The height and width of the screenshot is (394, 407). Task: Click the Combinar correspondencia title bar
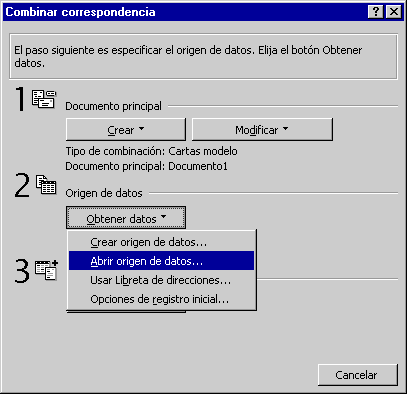[x=185, y=12]
